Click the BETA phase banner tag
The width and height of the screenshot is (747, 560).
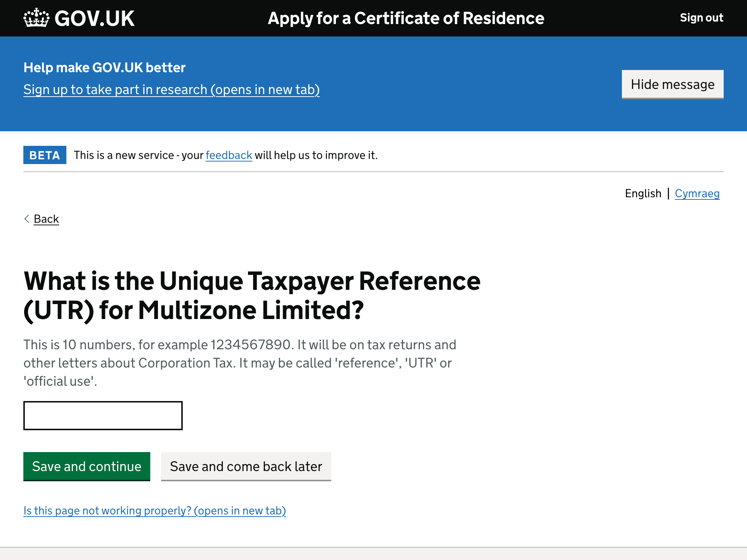tap(44, 155)
